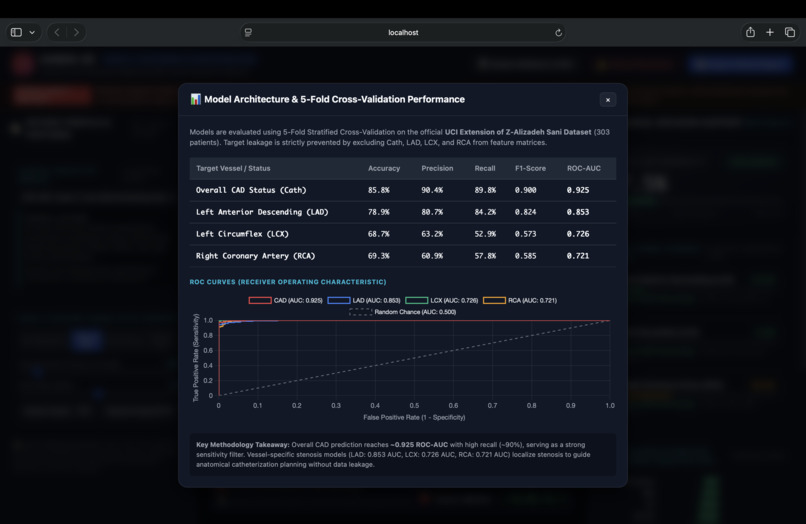The width and height of the screenshot is (806, 524).
Task: Click the 'Key Methodology Takeaway:' text
Action: coord(243,445)
